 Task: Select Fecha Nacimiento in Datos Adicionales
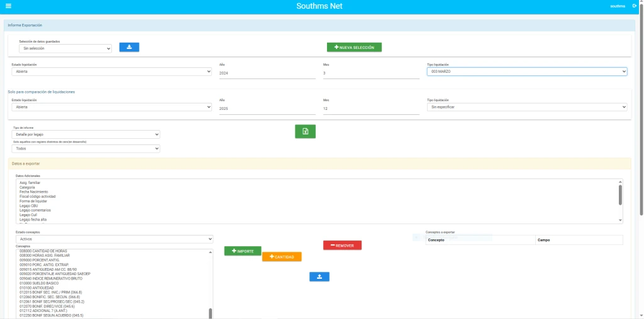(x=34, y=192)
